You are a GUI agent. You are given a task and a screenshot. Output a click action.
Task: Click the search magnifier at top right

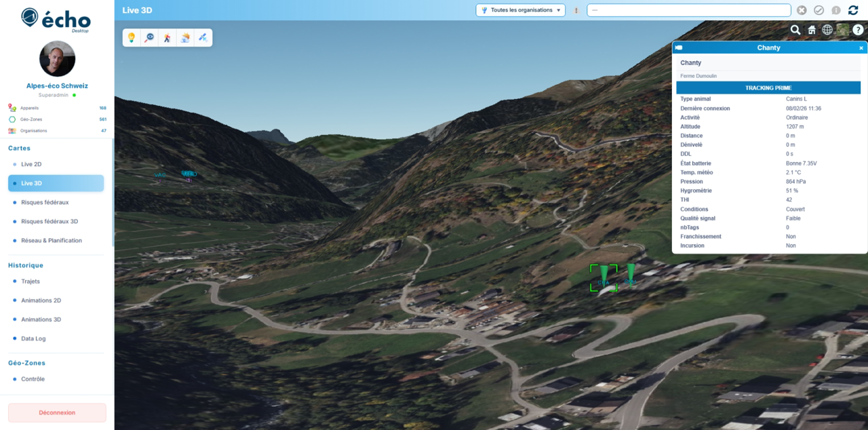(795, 30)
